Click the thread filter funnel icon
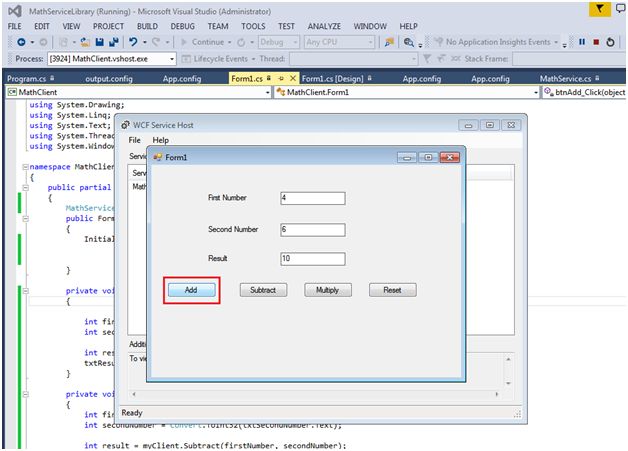Viewport: 628px width, 451px height. [x=427, y=59]
